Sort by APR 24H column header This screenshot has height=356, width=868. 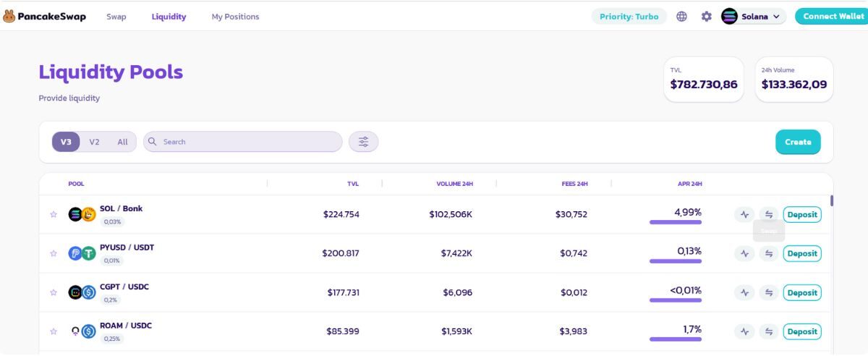pyautogui.click(x=689, y=184)
